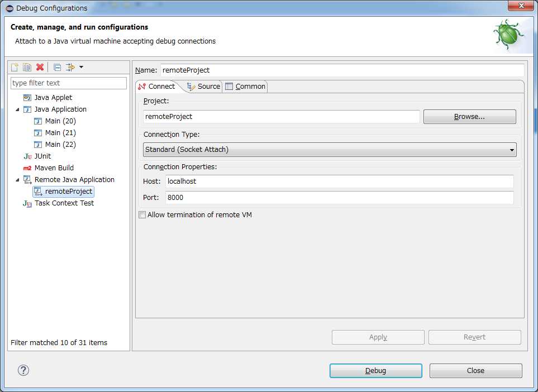Collapse the Remote Java Application node

[x=17, y=180]
